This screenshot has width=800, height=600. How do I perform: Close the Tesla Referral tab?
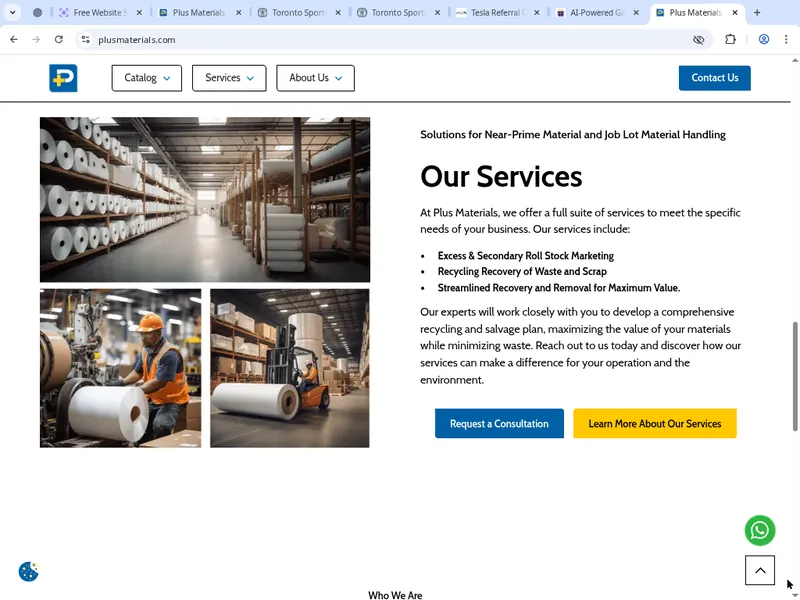537,13
